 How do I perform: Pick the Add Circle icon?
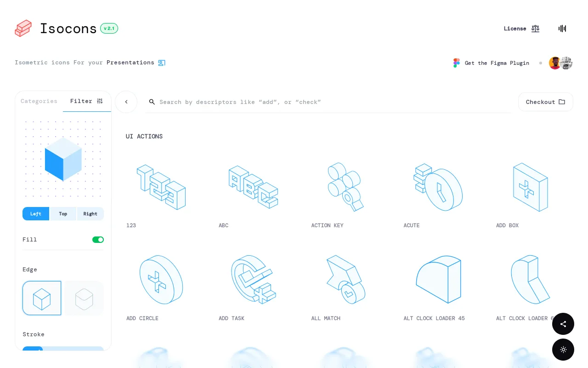click(x=161, y=280)
